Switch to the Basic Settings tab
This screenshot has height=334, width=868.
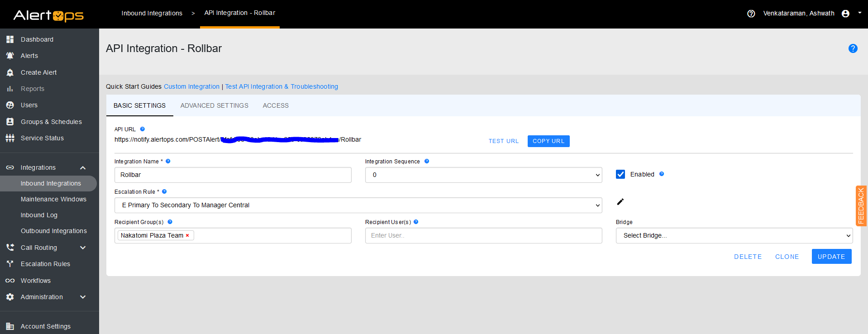139,105
